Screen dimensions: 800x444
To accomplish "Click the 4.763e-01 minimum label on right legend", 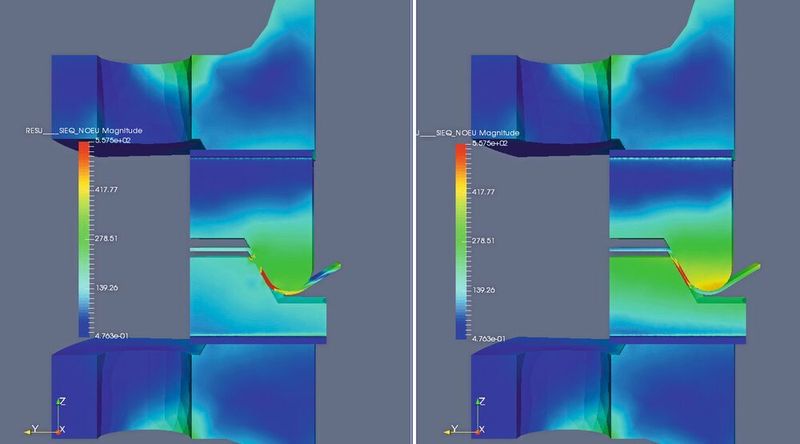I will [489, 339].
